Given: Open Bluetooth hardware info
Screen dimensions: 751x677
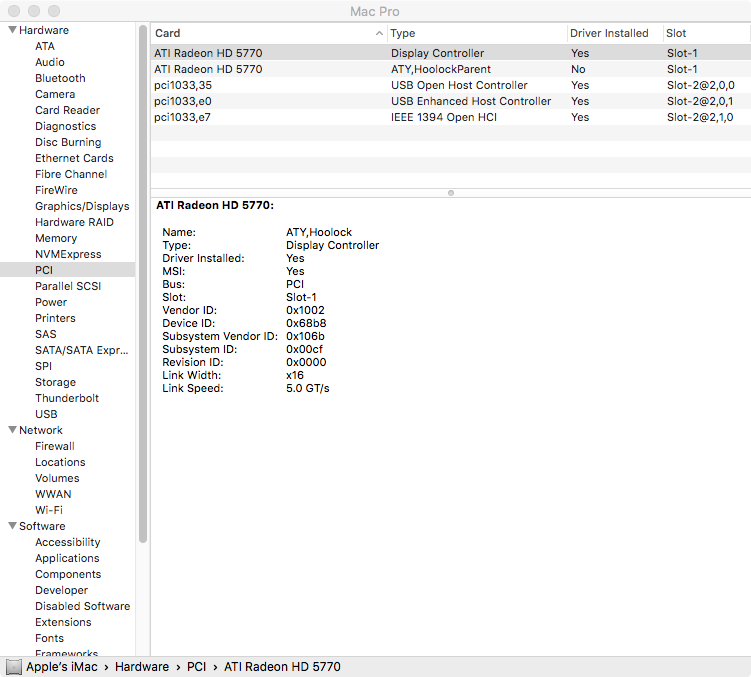Looking at the screenshot, I should coord(60,78).
